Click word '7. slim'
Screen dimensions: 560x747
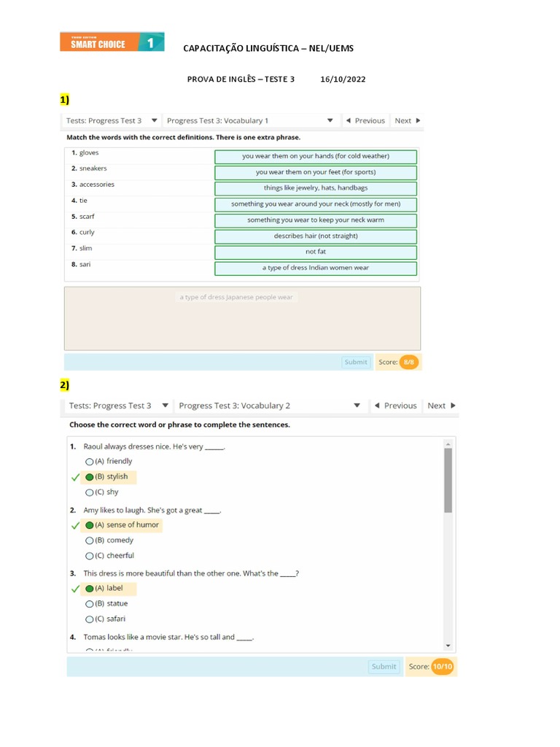[82, 248]
